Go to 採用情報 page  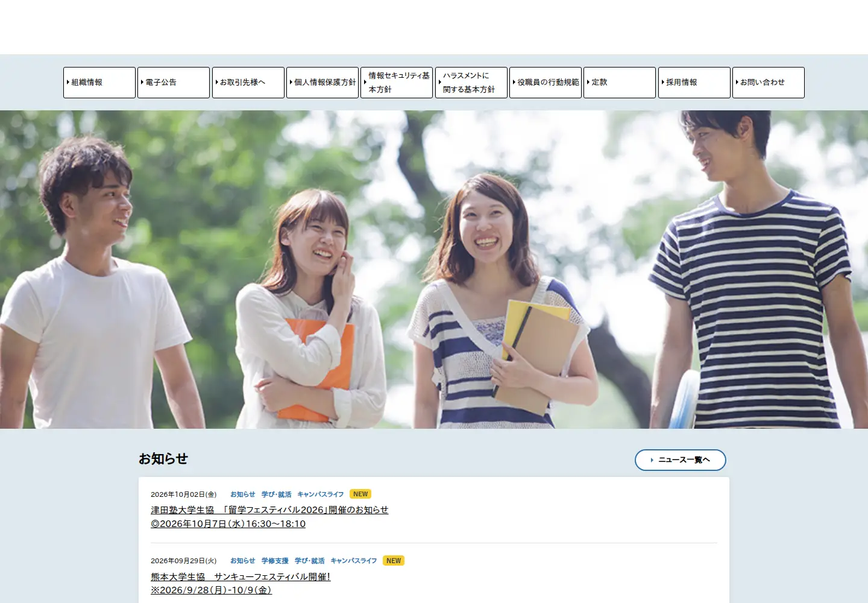(694, 83)
